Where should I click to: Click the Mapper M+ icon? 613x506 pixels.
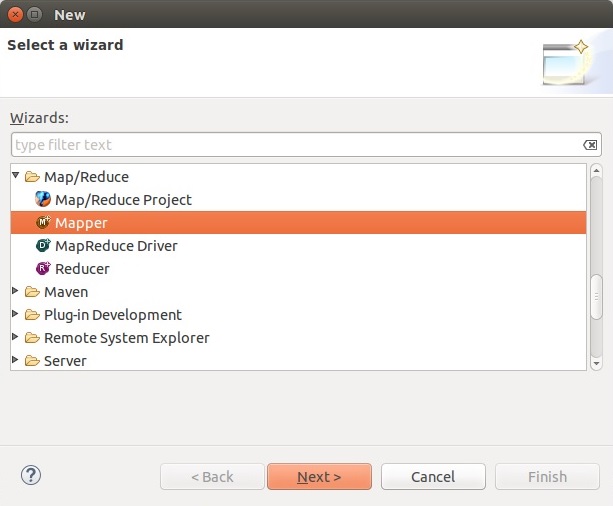43,222
